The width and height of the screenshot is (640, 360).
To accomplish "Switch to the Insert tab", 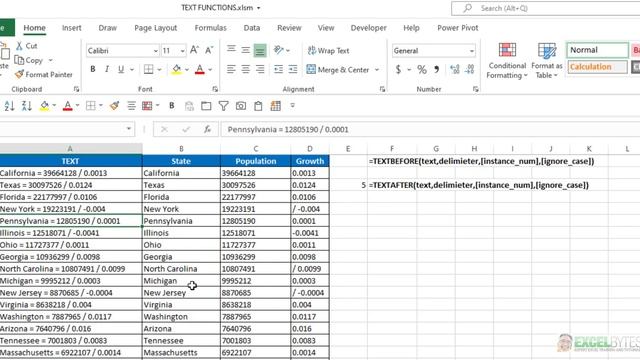I will (71, 28).
